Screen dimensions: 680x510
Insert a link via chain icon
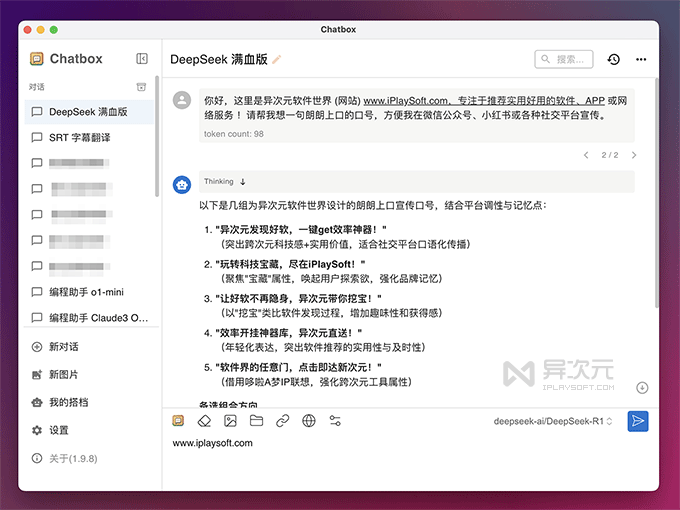(282, 421)
